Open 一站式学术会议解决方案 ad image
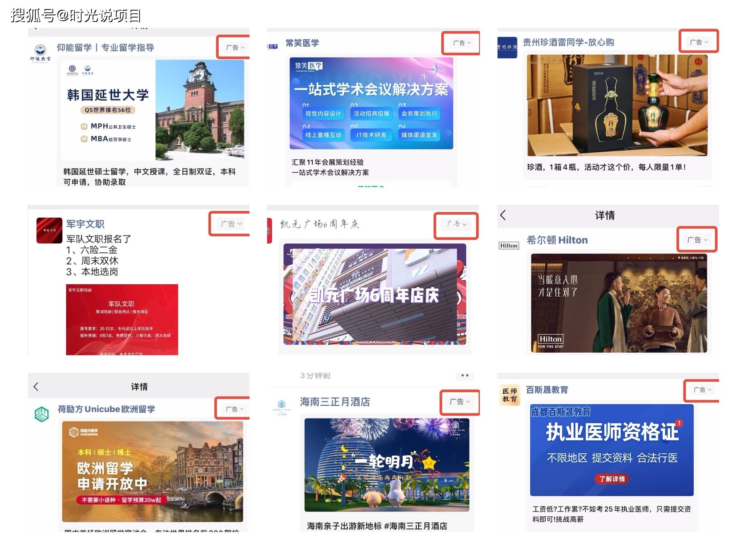Viewport: 747px width, 560px height. (x=371, y=103)
